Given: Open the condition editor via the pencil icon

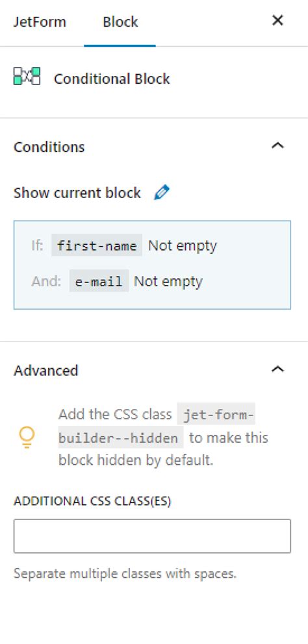Looking at the screenshot, I should [162, 192].
